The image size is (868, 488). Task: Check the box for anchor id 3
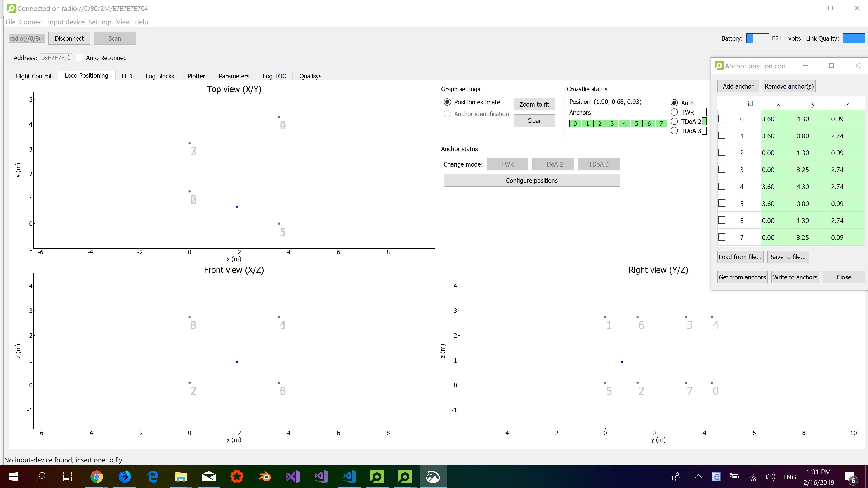coord(722,169)
